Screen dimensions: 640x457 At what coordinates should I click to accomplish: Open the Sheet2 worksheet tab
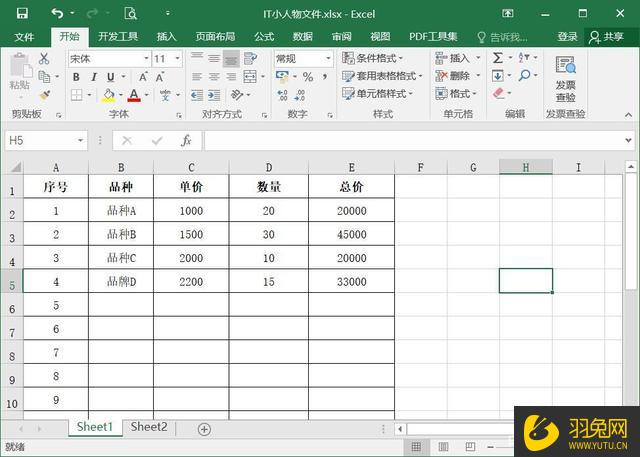coord(149,427)
